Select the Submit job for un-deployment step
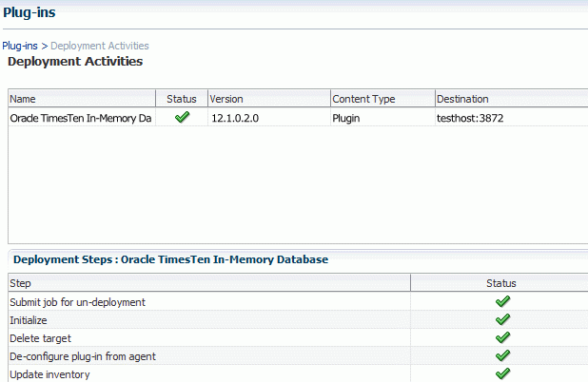 [77, 302]
